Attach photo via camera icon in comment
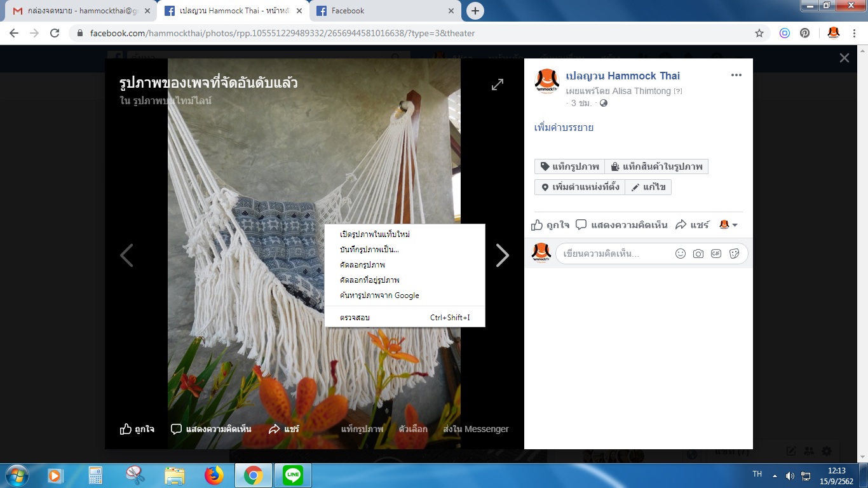Image resolution: width=868 pixels, height=488 pixels. [x=698, y=254]
